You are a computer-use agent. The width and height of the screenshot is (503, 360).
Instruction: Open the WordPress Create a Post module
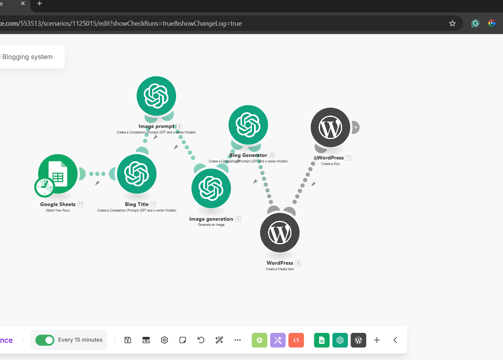(330, 127)
